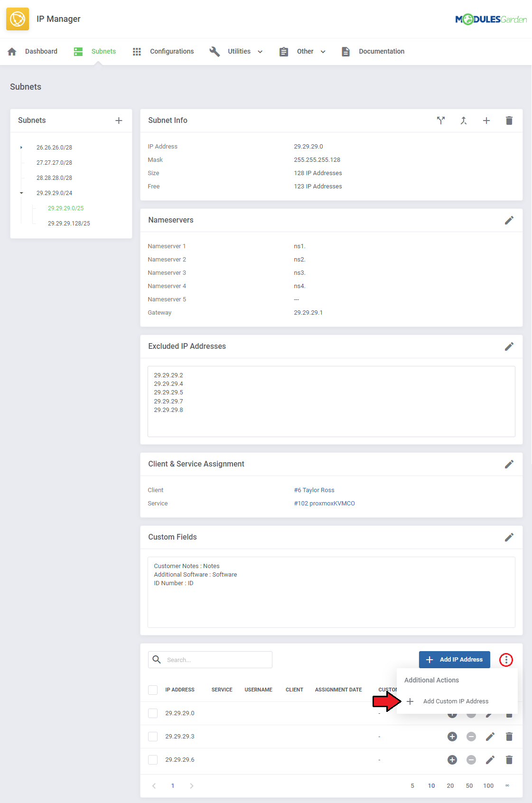Select subnet 29.29.29.128/25 in tree
Viewport: 532px width, 803px height.
pyautogui.click(x=69, y=224)
